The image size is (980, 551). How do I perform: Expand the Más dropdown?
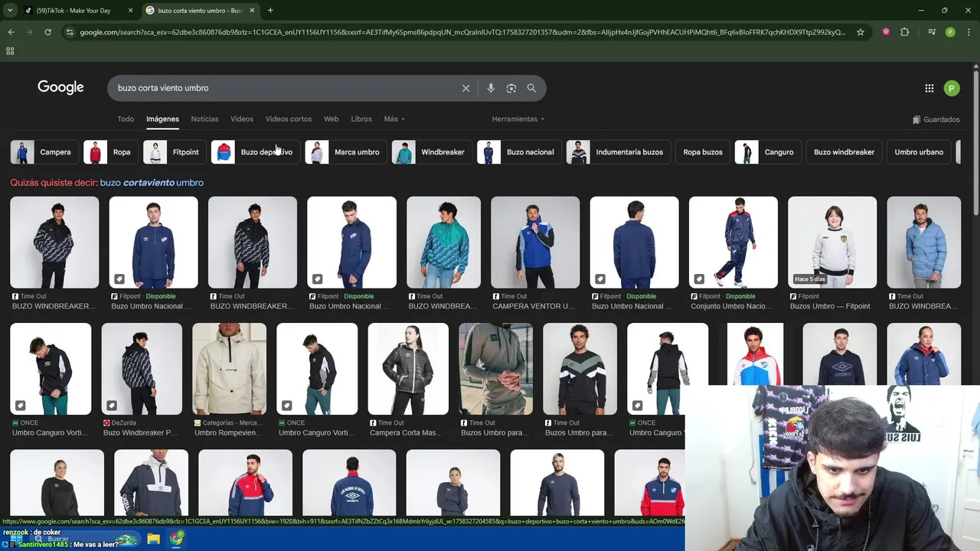[394, 119]
